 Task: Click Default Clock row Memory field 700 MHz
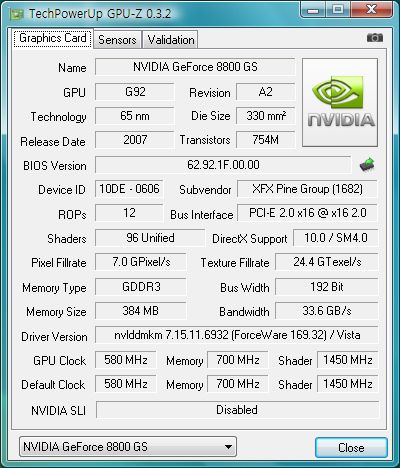(x=238, y=384)
